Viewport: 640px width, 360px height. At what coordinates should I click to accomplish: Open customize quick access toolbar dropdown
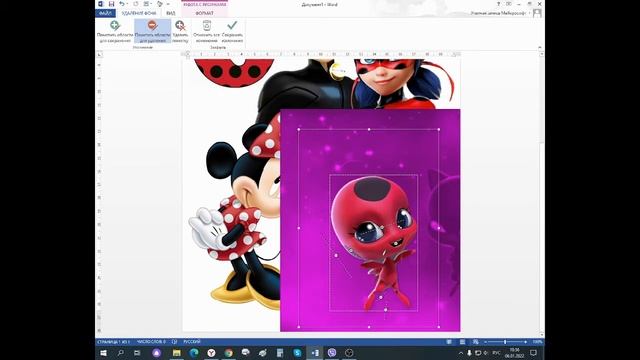click(x=168, y=4)
